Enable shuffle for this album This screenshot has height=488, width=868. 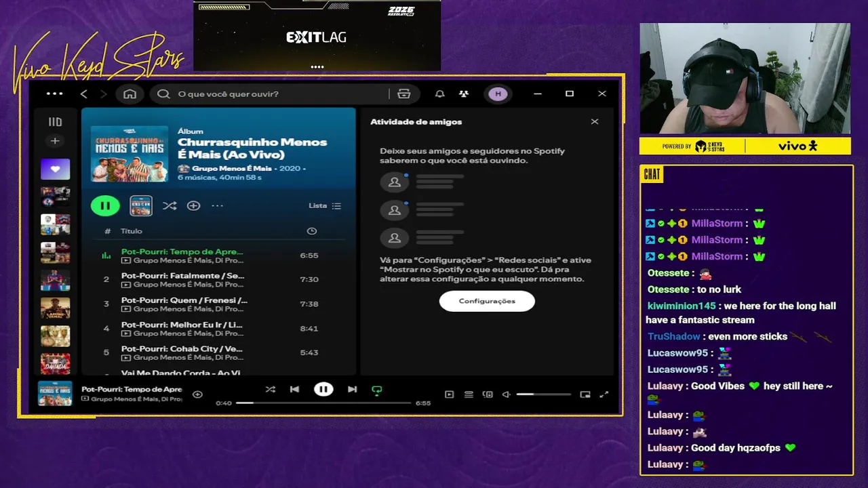(170, 205)
